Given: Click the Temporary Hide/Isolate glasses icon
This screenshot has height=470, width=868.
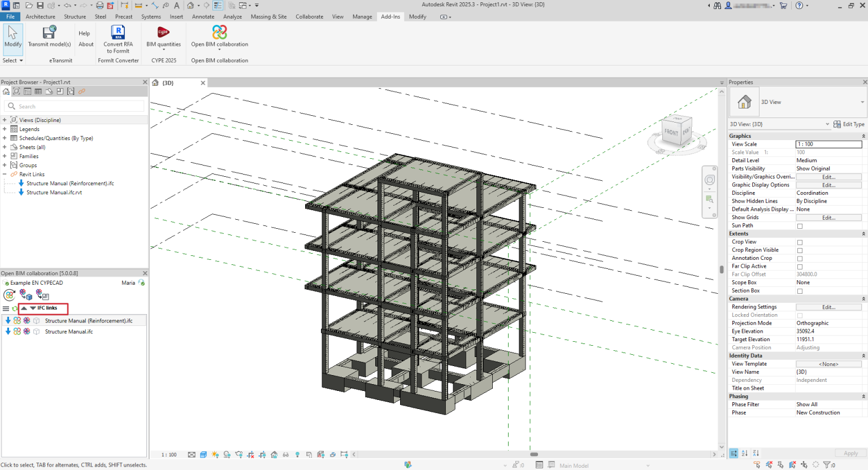Looking at the screenshot, I should [x=286, y=454].
